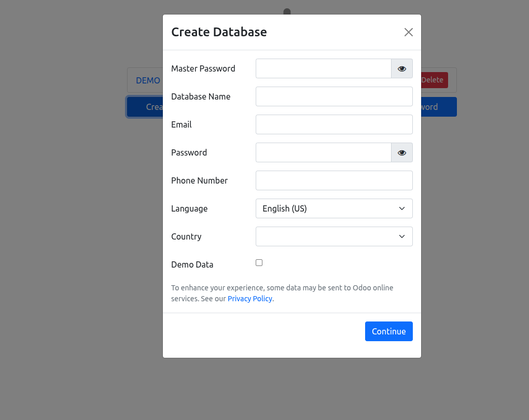Click the Demo Data label text
This screenshot has width=529, height=420.
pos(192,264)
